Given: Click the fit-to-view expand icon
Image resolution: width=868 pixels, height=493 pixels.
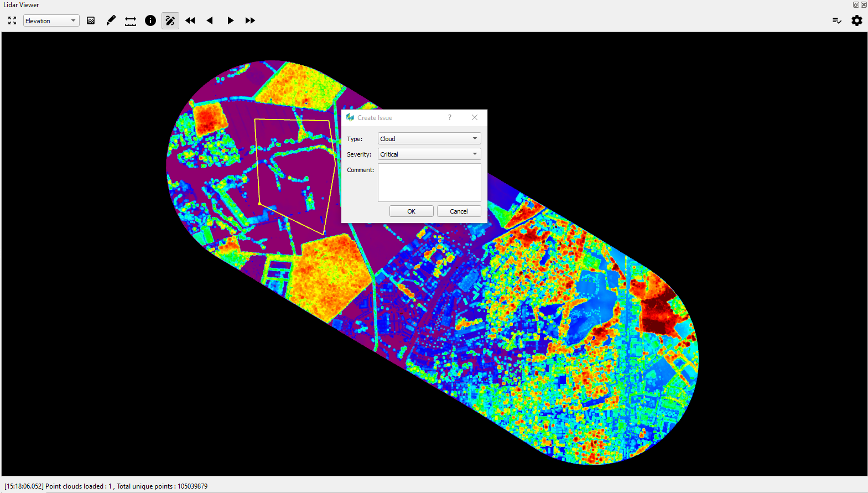Looking at the screenshot, I should [12, 20].
